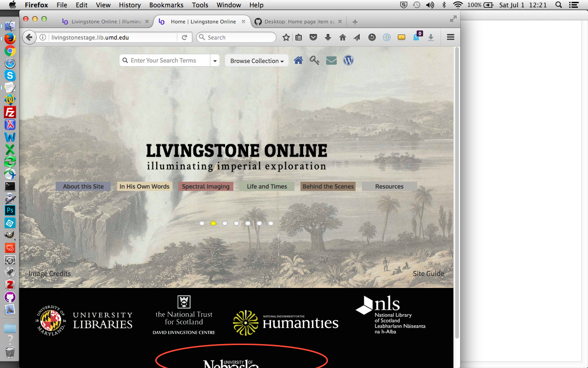This screenshot has height=368, width=588.
Task: Click National Trust for Scotland logo
Action: [x=184, y=315]
